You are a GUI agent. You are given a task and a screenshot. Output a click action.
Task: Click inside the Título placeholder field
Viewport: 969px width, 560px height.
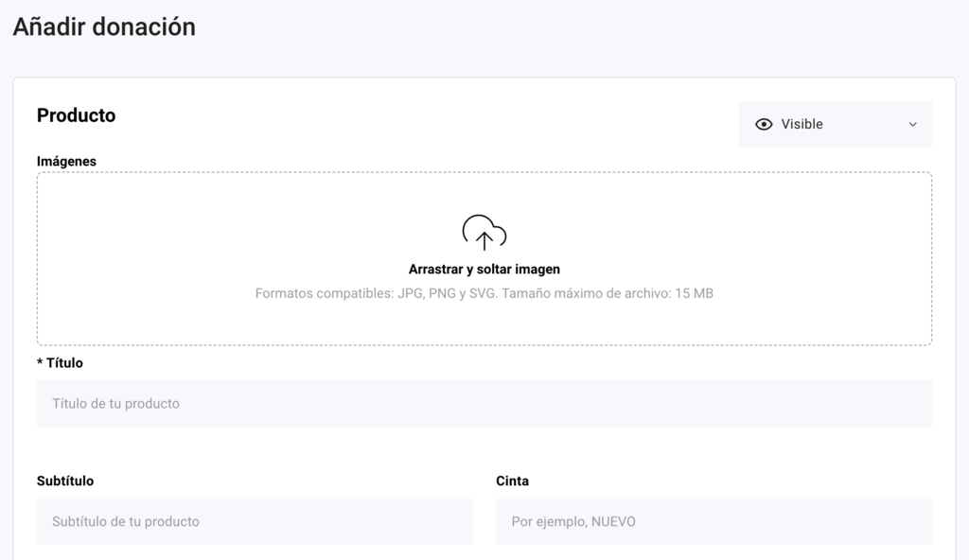click(x=484, y=403)
